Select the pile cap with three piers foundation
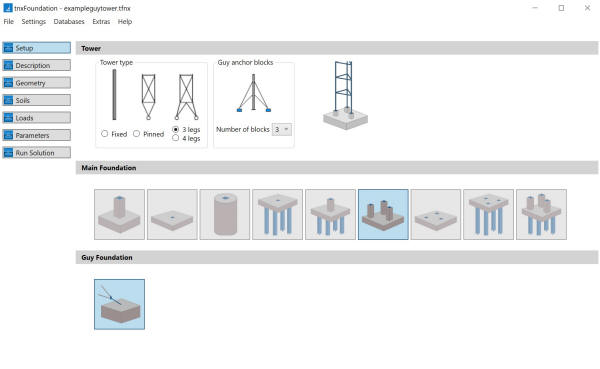This screenshot has height=369, width=600. pyautogui.click(x=541, y=214)
